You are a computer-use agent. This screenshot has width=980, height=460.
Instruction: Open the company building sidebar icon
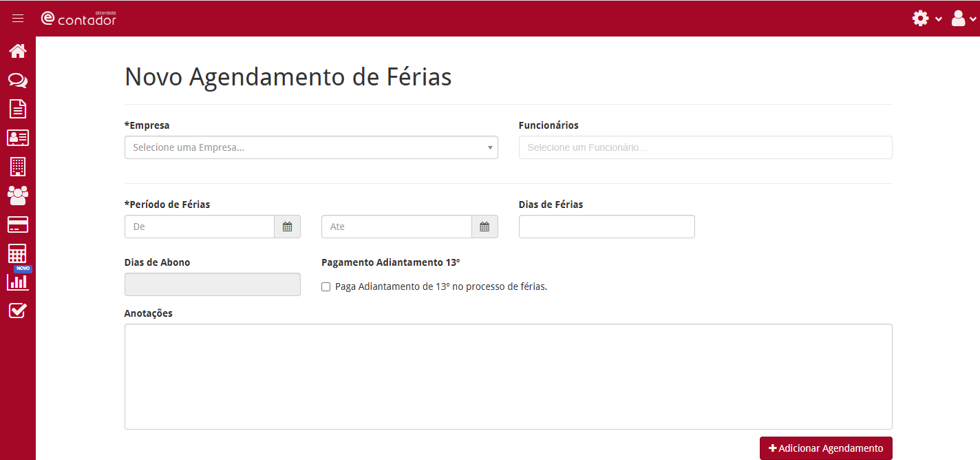tap(18, 167)
